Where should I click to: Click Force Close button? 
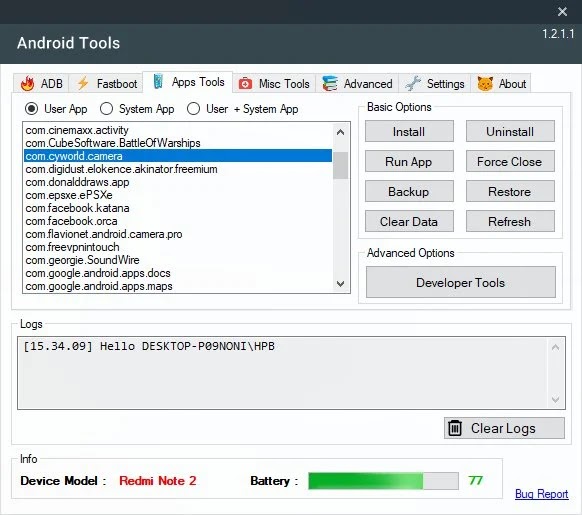[x=510, y=162]
